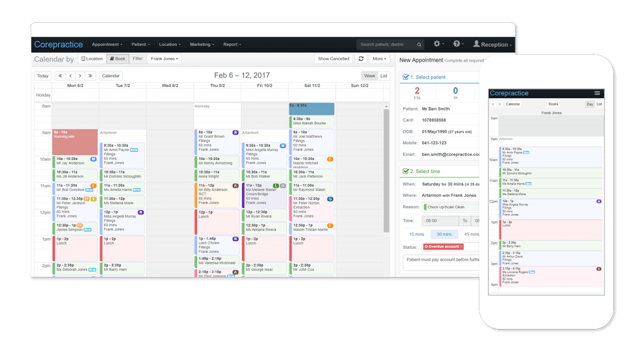Open the Marketing menu
The image size is (644, 351).
202,44
